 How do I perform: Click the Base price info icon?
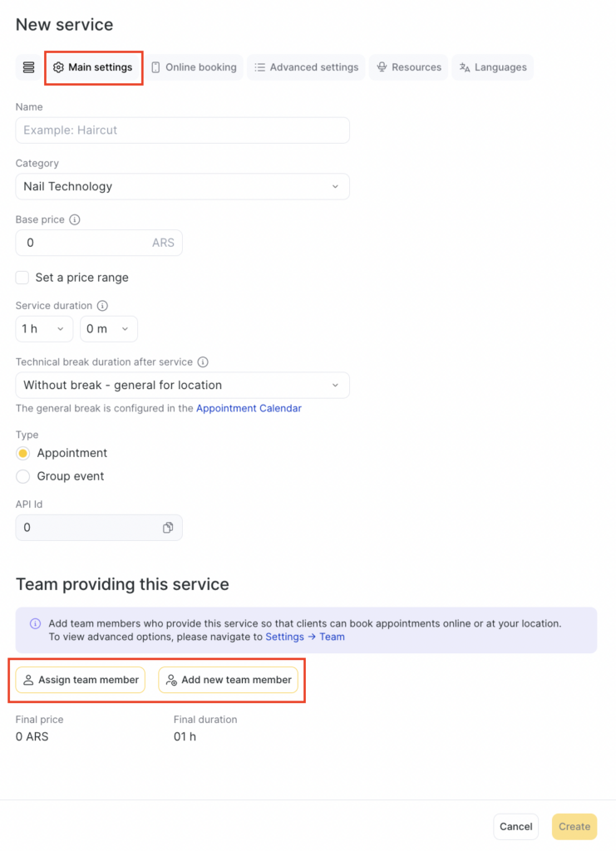(x=75, y=220)
